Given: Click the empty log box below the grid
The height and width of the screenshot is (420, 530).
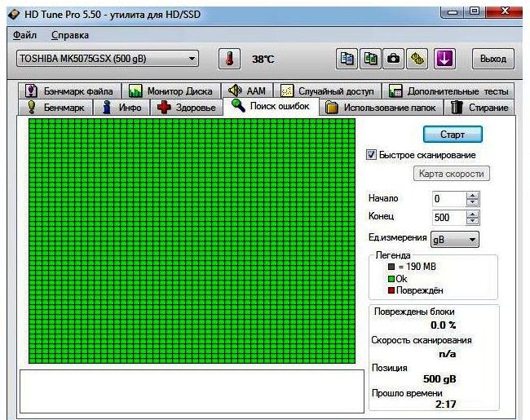Looking at the screenshot, I should click(192, 391).
